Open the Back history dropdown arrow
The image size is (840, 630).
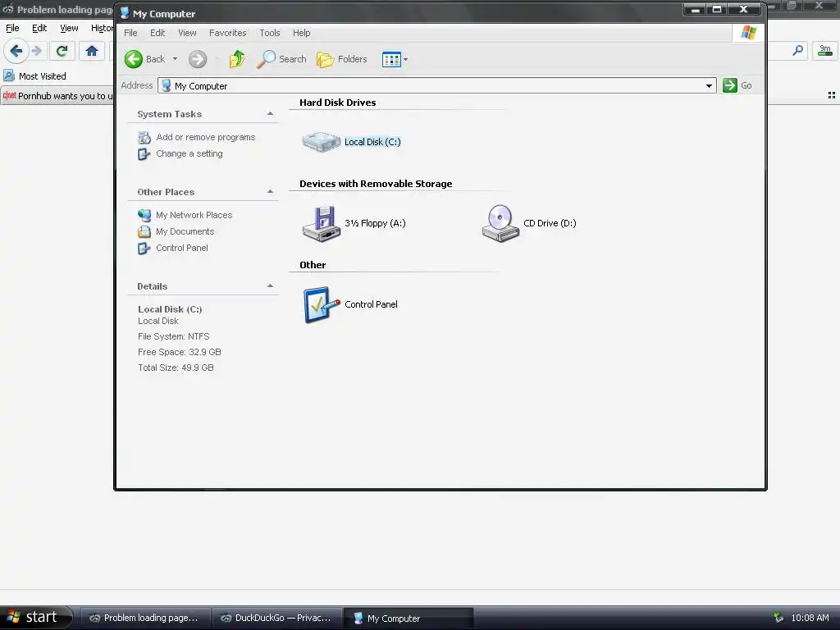175,59
